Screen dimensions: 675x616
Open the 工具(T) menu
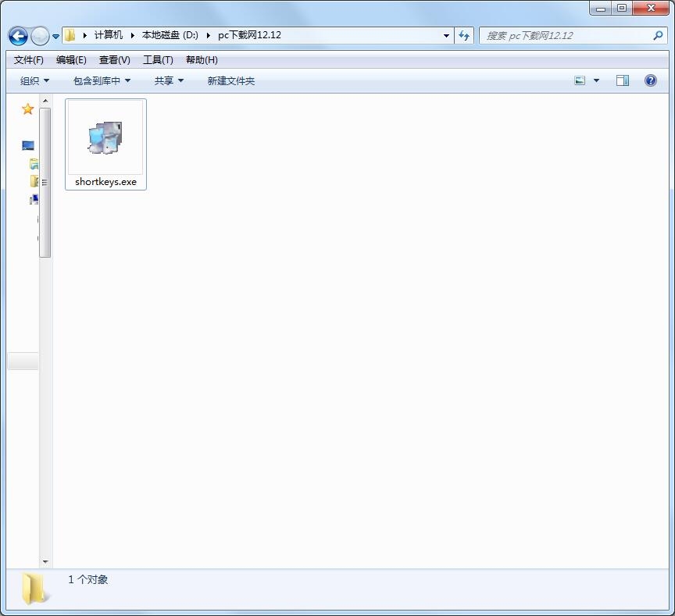point(158,60)
